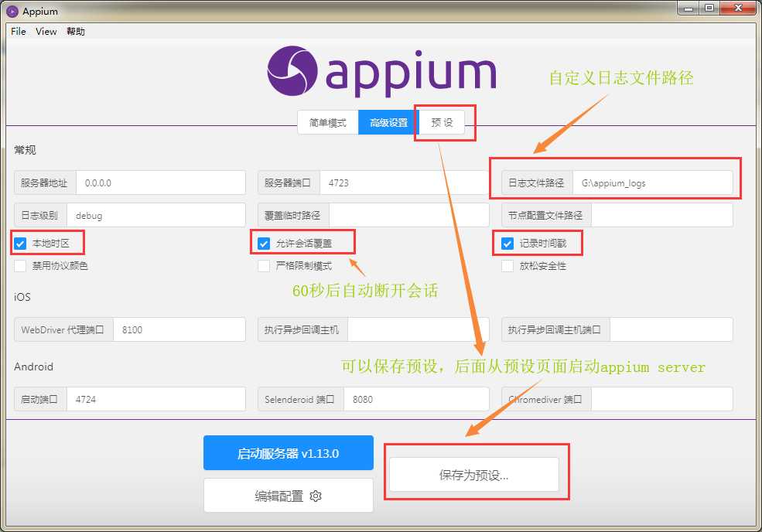Disable the 记录时间戳 checkbox
The width and height of the screenshot is (762, 532).
(507, 244)
